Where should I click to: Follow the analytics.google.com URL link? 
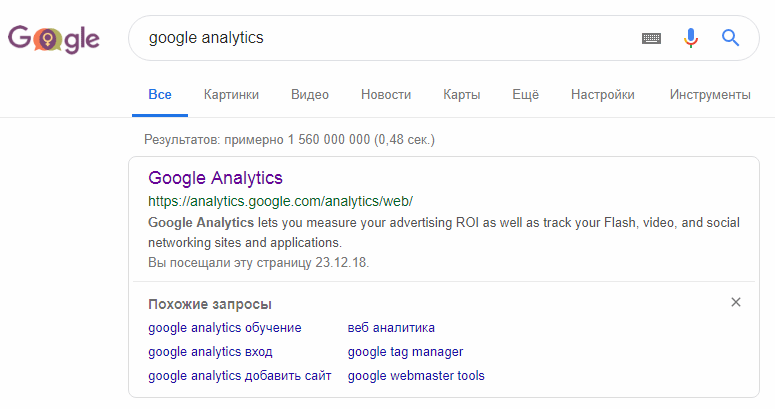[280, 202]
